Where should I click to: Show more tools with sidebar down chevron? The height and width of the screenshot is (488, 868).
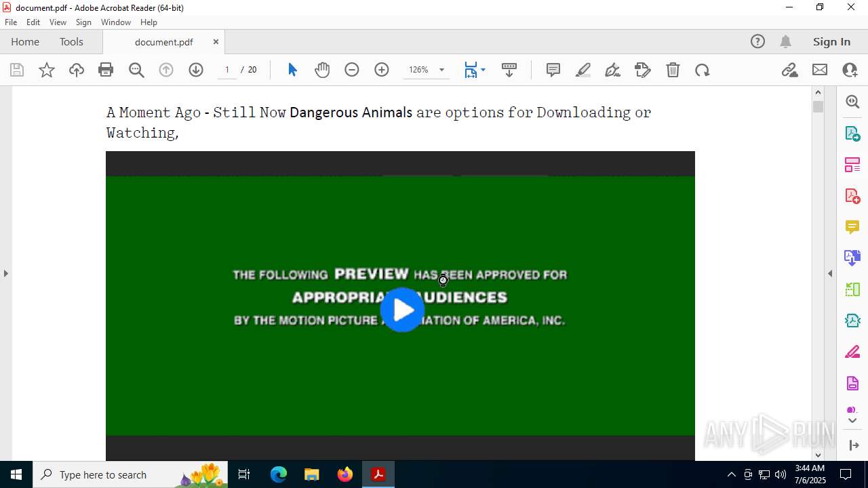point(852,421)
